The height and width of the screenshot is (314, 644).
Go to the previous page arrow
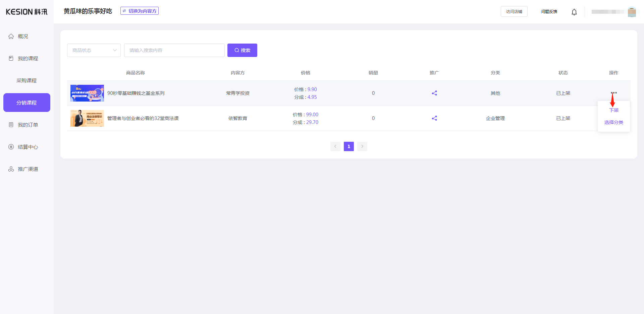pyautogui.click(x=335, y=146)
